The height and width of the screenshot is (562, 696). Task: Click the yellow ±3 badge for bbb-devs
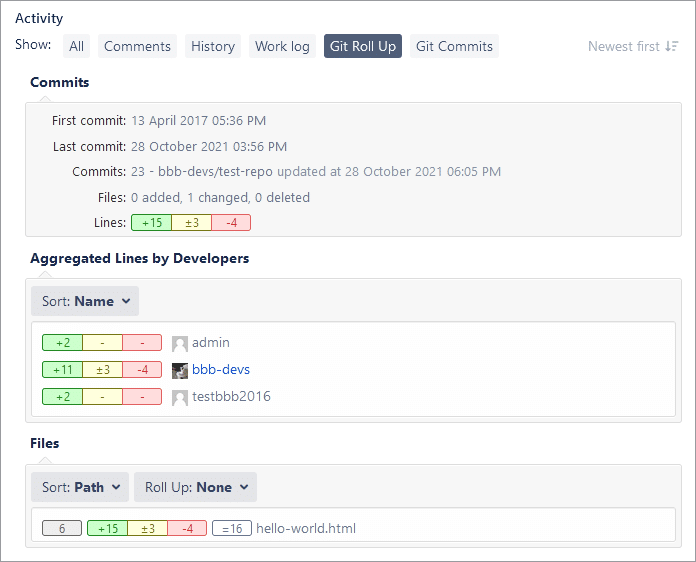click(102, 370)
